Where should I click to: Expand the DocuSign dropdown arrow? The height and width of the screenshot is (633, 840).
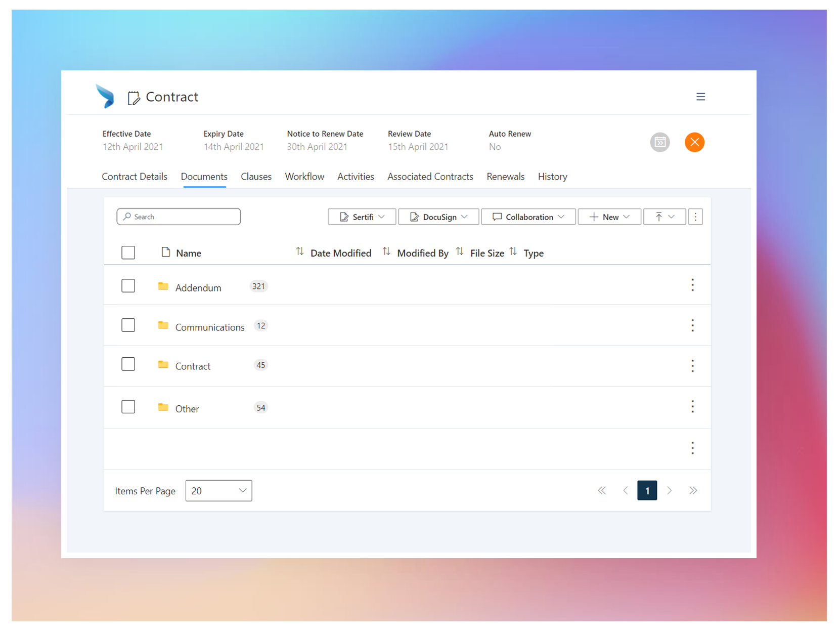click(x=465, y=217)
